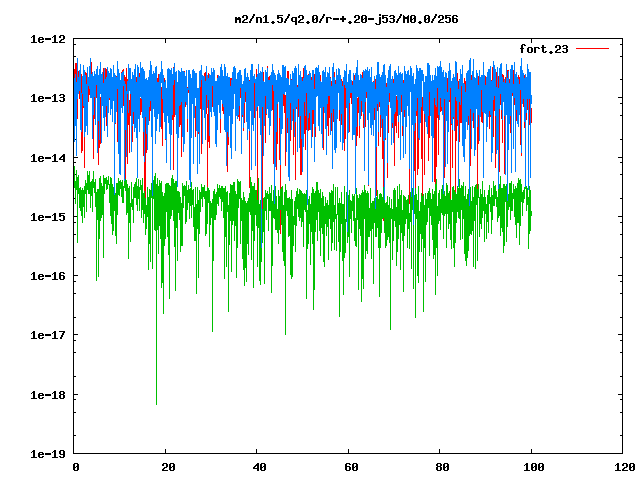Click the 1e-15 y-axis label
Screen dimensions: 640x480
pos(48,217)
